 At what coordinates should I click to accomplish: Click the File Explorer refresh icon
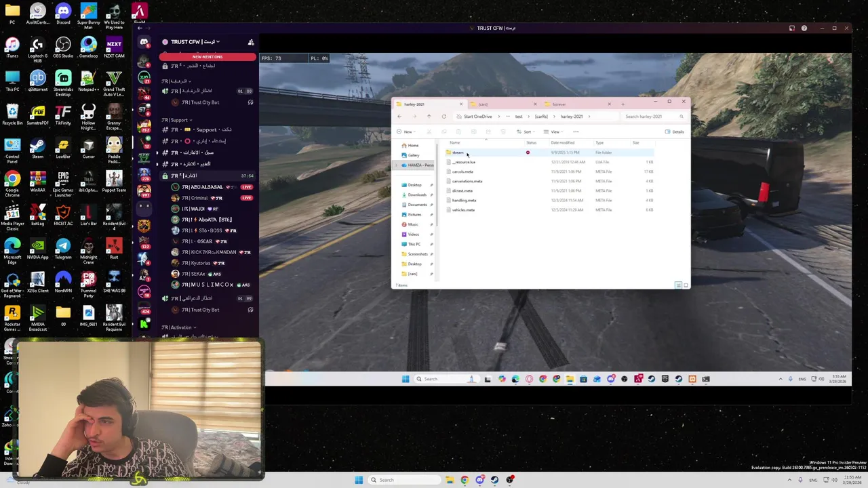click(x=443, y=117)
